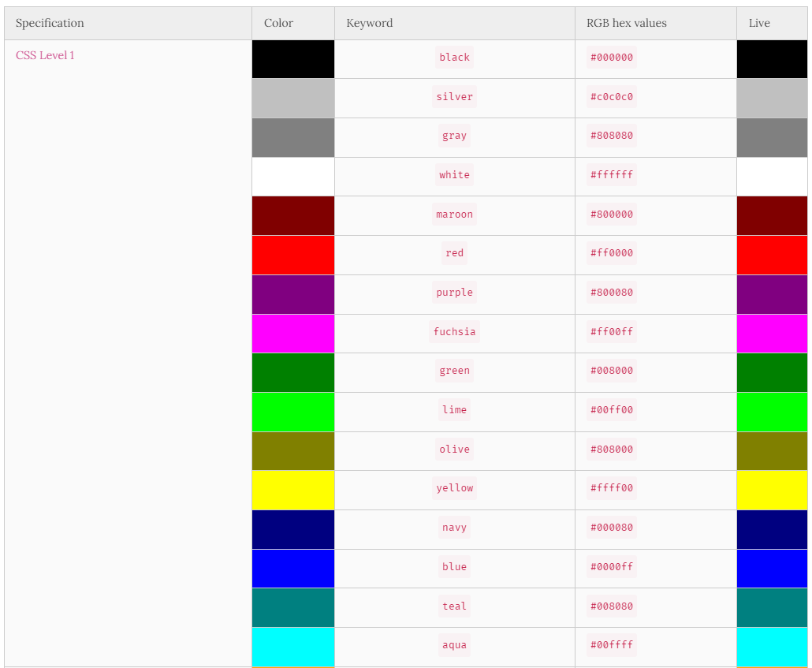Click the hex value #00ff00
Screen dimensions: 812x668
612,409
